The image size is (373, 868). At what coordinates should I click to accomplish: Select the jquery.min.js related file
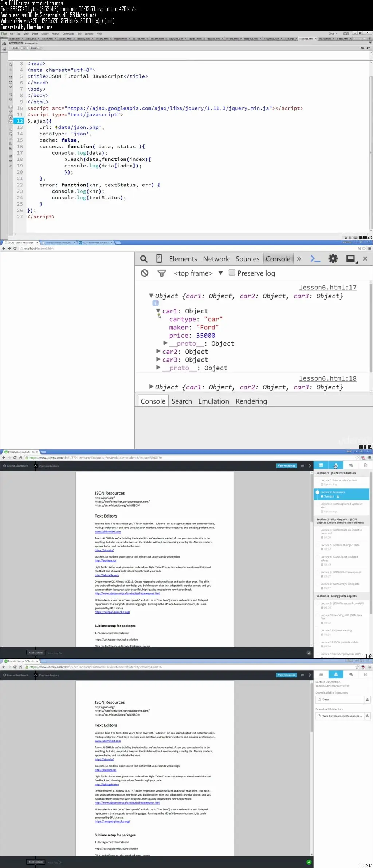coord(31,43)
